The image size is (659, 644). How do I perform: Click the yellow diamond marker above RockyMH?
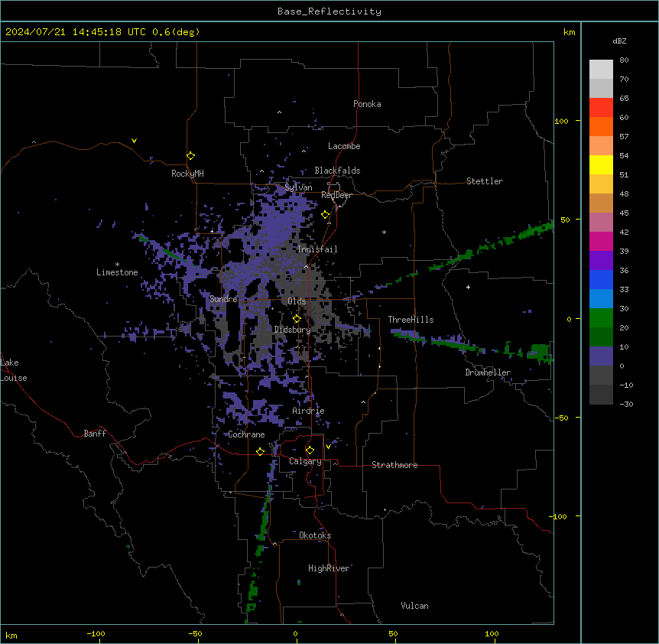[x=191, y=156]
